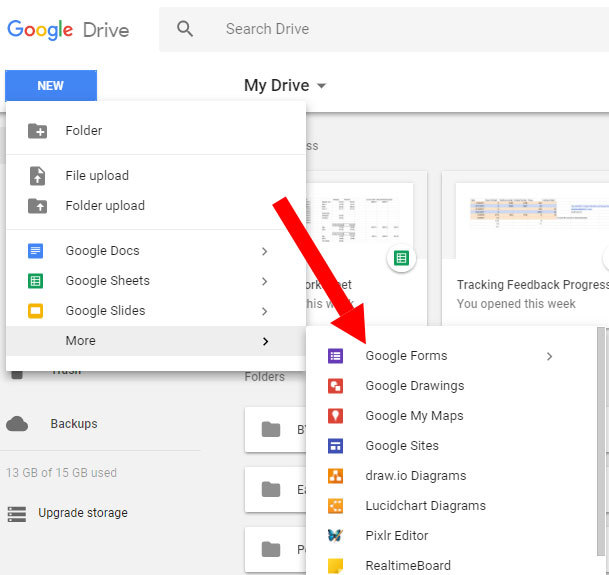This screenshot has height=575, width=609.
Task: Click the Google Docs icon
Action: click(x=35, y=251)
